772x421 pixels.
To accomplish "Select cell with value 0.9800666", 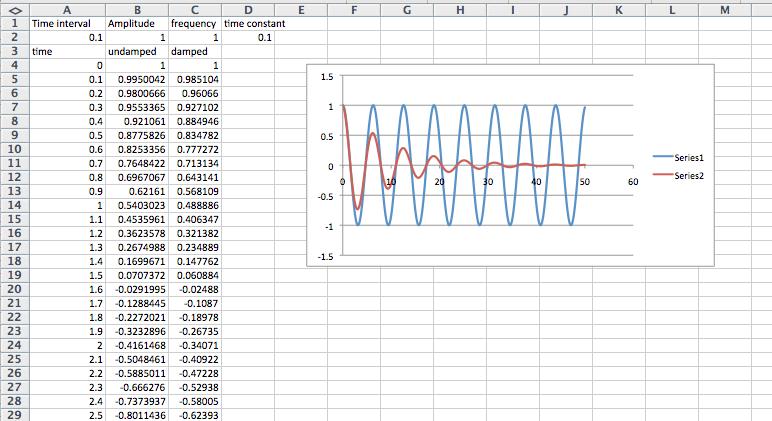I will 137,94.
